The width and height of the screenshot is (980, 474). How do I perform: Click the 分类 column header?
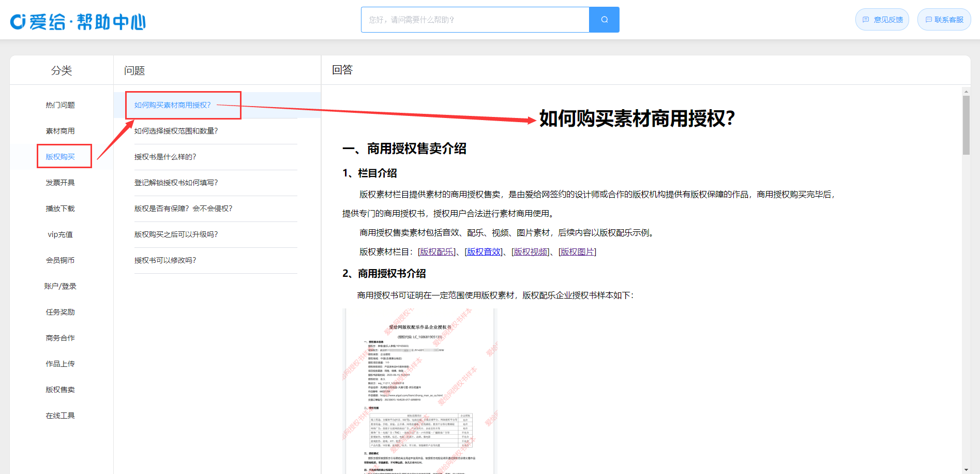[62, 70]
